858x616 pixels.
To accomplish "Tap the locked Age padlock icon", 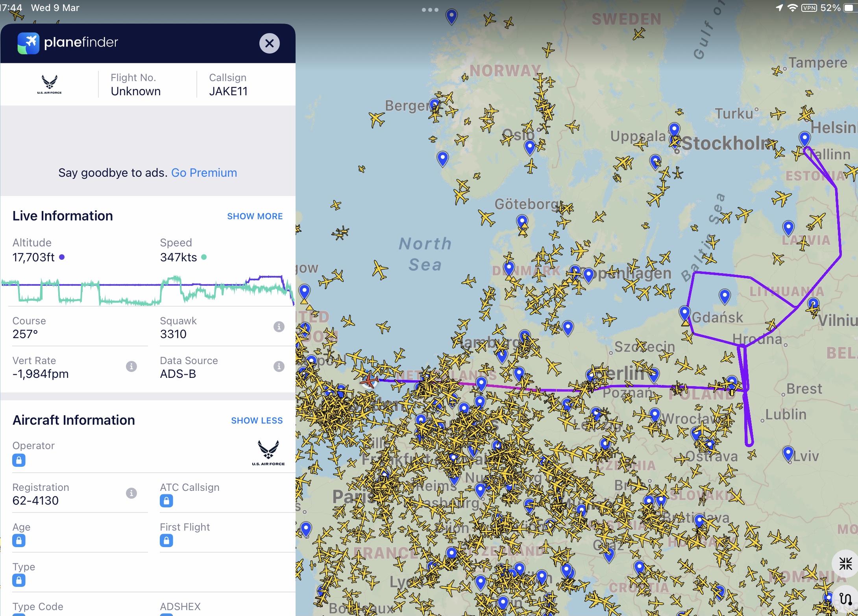I will tap(19, 540).
